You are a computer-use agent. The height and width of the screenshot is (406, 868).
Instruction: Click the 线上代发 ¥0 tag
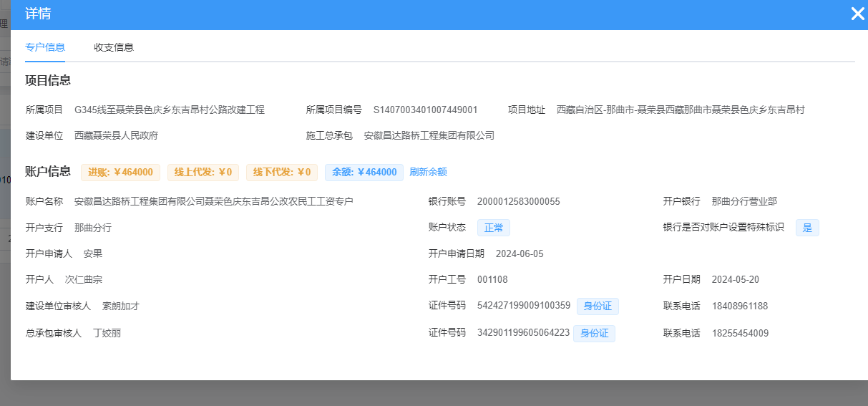[x=203, y=172]
